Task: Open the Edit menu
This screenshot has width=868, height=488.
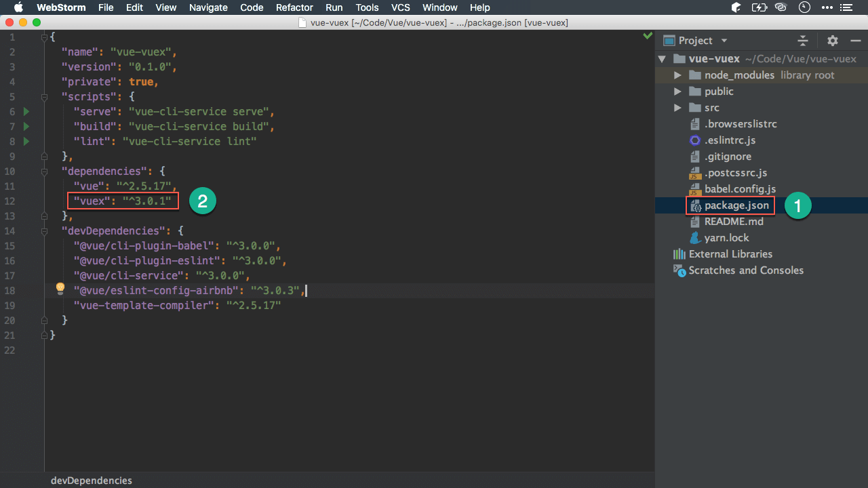Action: pyautogui.click(x=134, y=7)
